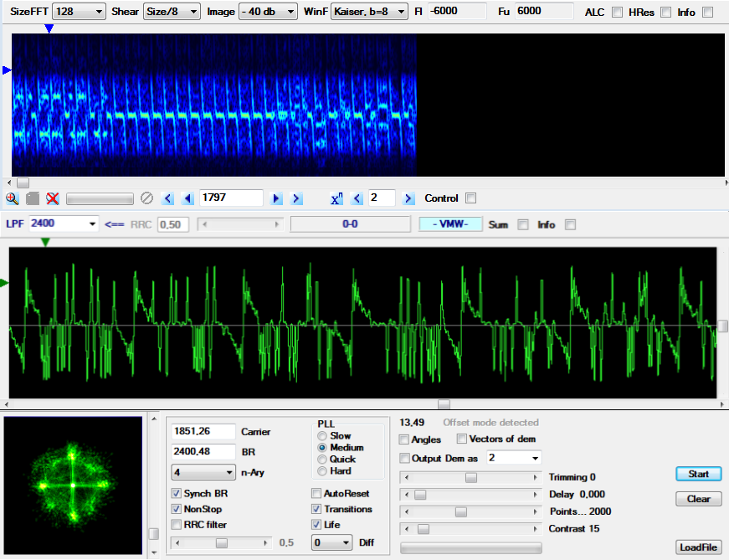Enable the AutoReset checkbox
The height and width of the screenshot is (560, 729).
[316, 493]
